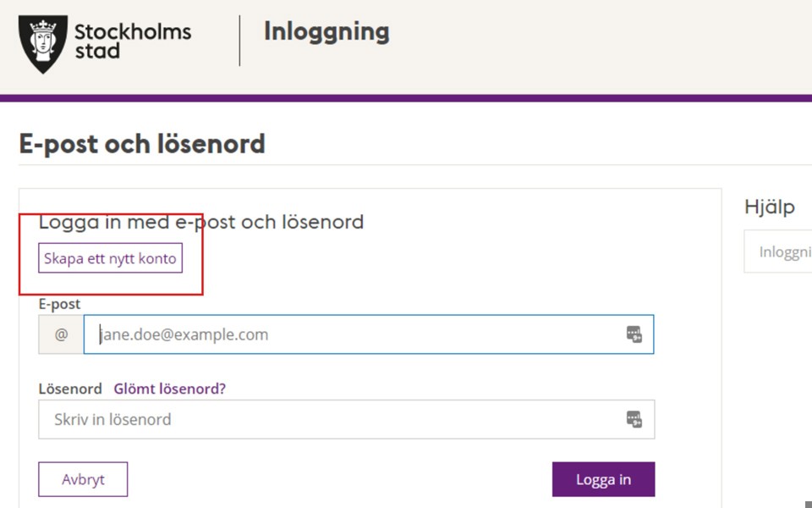
Task: Focus the E-post email input field
Action: click(x=355, y=334)
